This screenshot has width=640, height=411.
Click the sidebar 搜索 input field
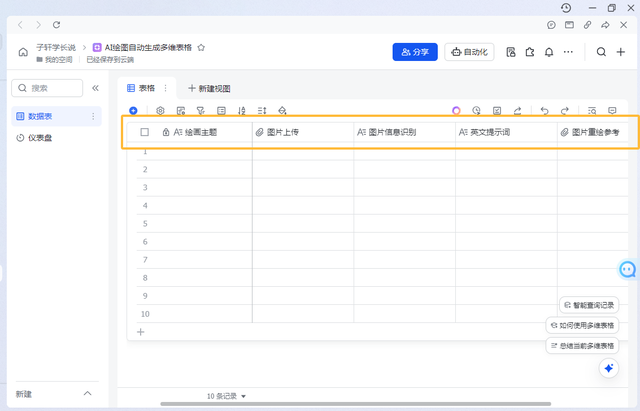click(47, 88)
